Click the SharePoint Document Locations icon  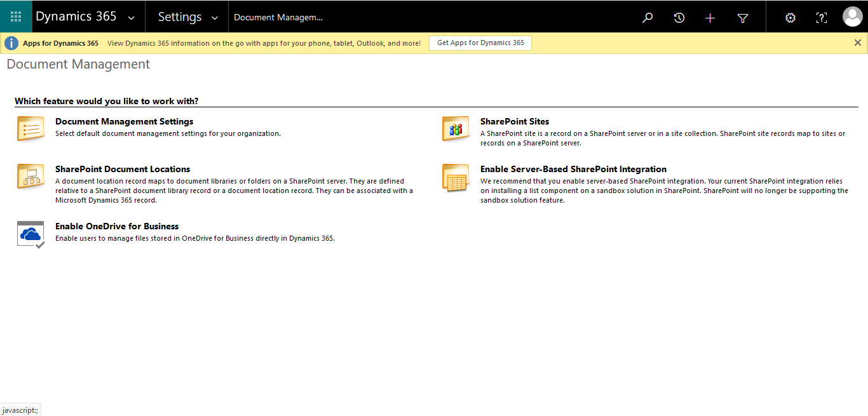(31, 176)
